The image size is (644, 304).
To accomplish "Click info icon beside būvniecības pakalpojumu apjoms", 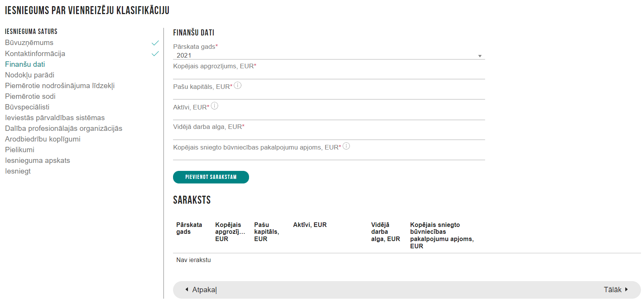I will pyautogui.click(x=346, y=146).
